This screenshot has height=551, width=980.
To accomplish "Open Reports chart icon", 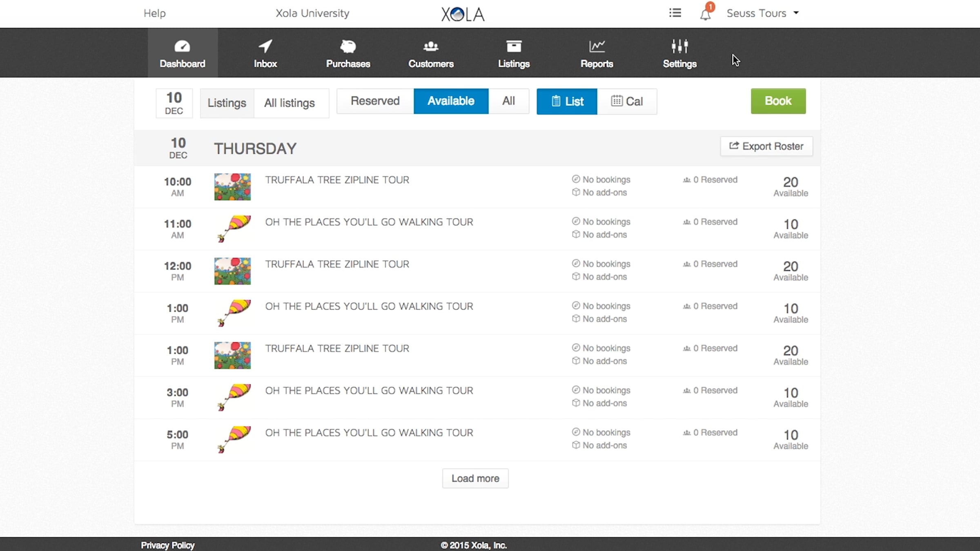I will tap(597, 47).
